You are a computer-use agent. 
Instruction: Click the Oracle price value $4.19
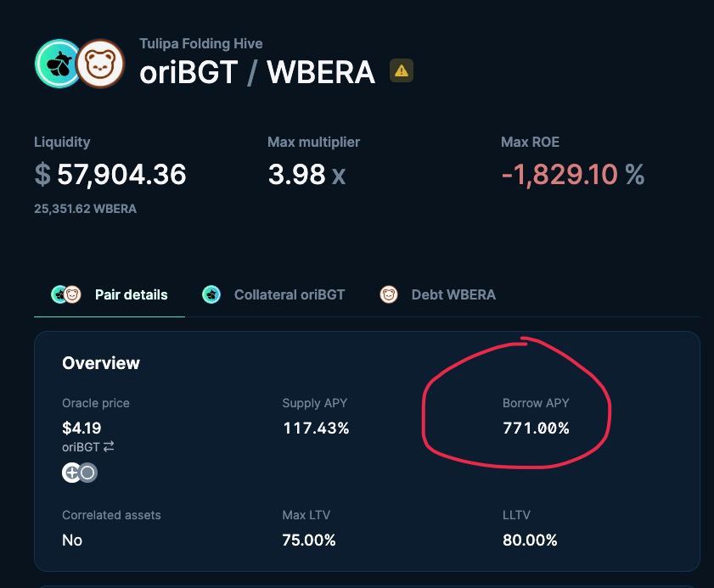(82, 428)
